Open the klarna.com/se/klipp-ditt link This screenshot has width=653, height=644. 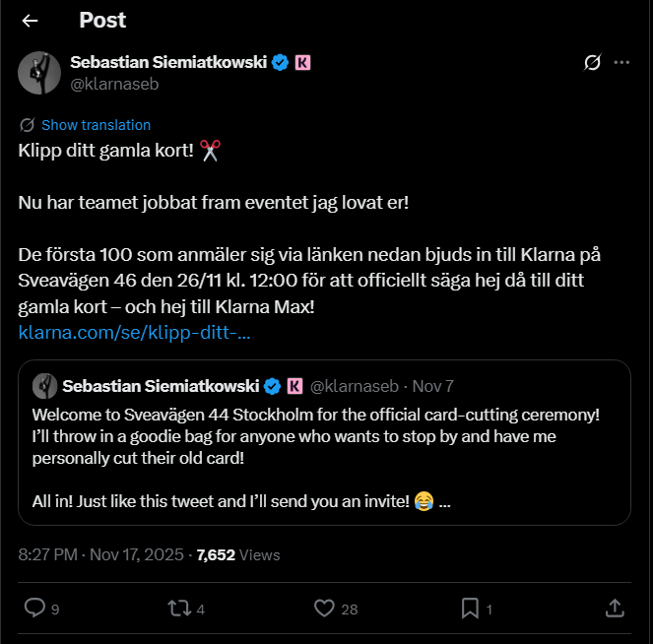tap(135, 333)
